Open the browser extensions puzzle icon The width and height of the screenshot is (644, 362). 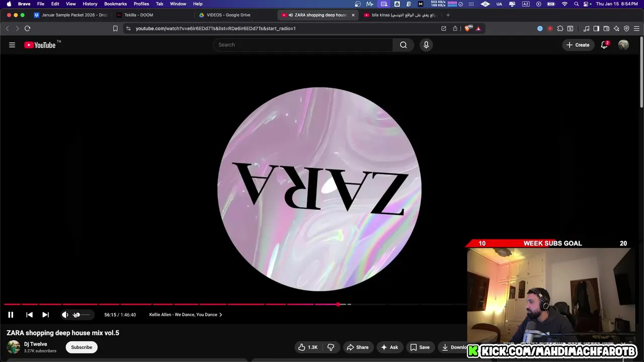tap(560, 29)
